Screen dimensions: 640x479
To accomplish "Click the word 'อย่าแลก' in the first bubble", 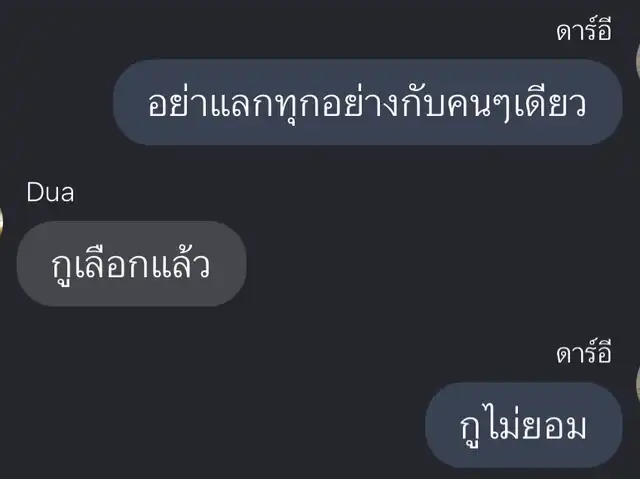I will (209, 104).
